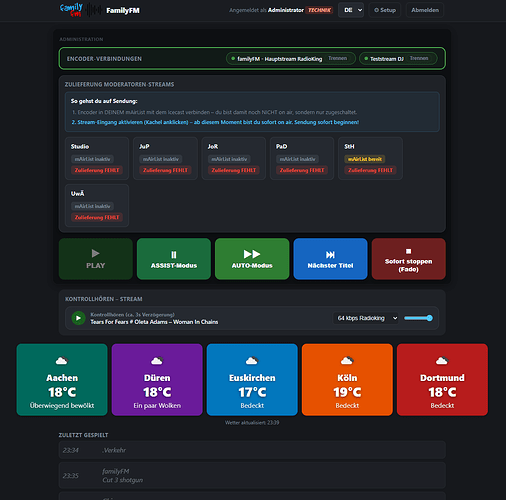This screenshot has width=506, height=500.
Task: Activate the Studio stream input tile
Action: pos(97,158)
